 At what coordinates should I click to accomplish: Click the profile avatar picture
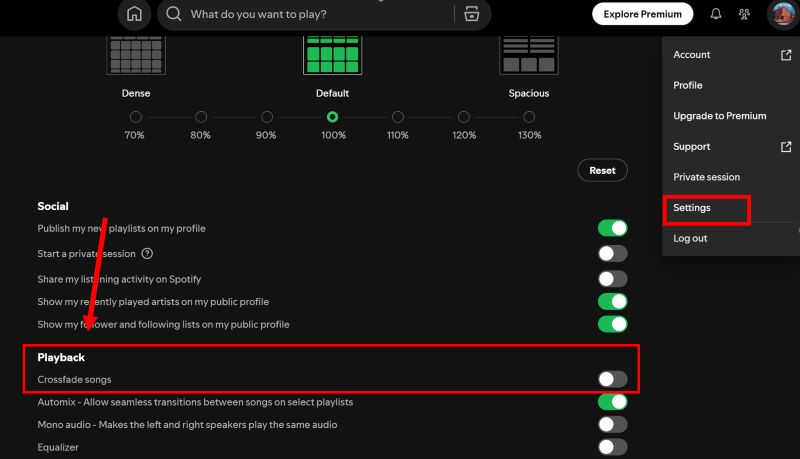[781, 15]
